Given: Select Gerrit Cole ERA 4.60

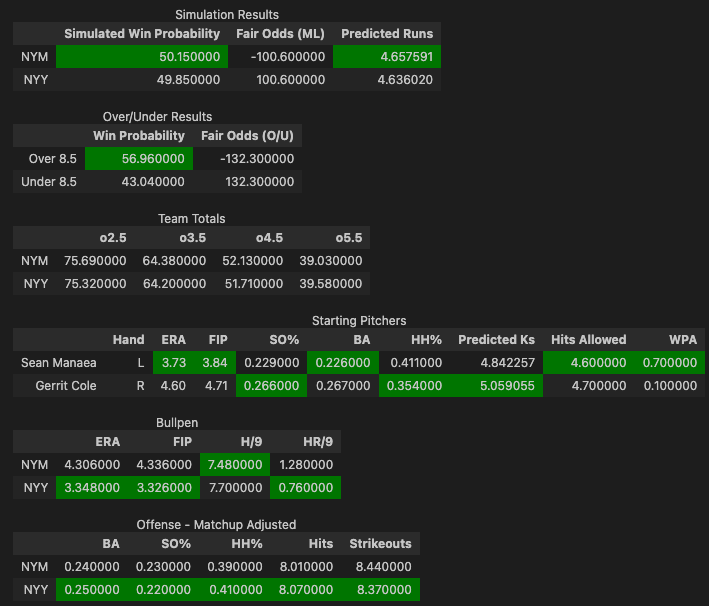Looking at the screenshot, I should pyautogui.click(x=174, y=386).
